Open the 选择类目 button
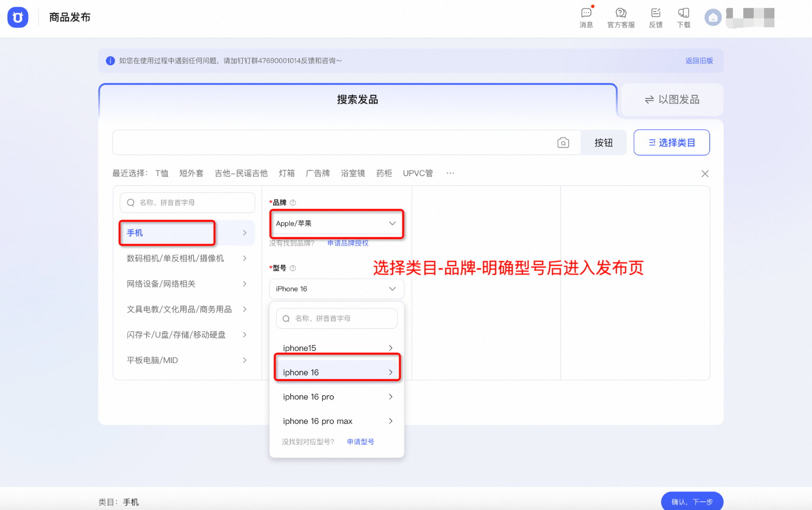Screen dimensions: 812x510 [x=672, y=142]
